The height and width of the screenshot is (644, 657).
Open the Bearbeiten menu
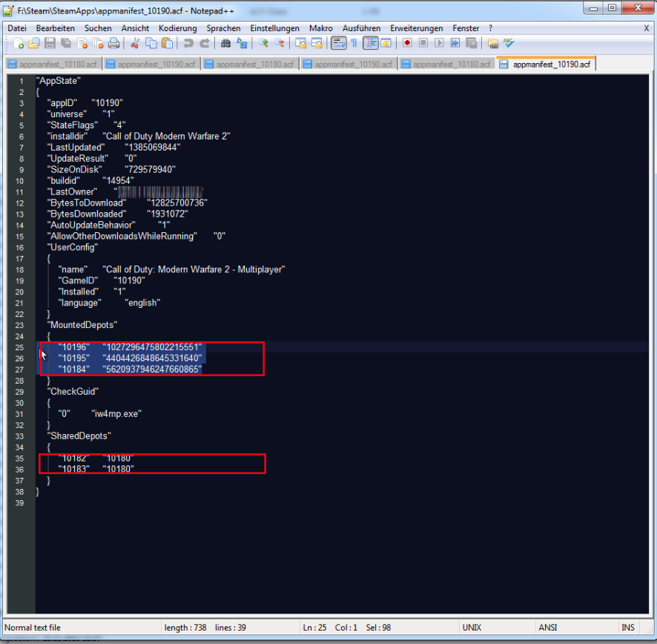pos(56,28)
